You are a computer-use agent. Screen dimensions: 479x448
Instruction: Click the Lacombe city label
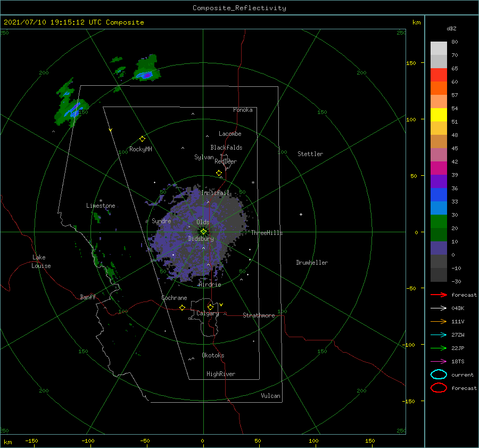tap(230, 134)
